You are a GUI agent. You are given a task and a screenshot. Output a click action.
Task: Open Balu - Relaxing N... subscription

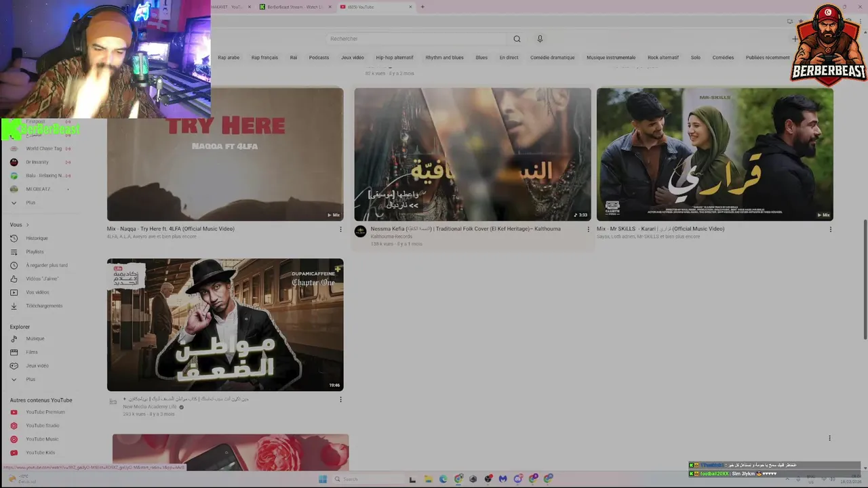tap(43, 176)
